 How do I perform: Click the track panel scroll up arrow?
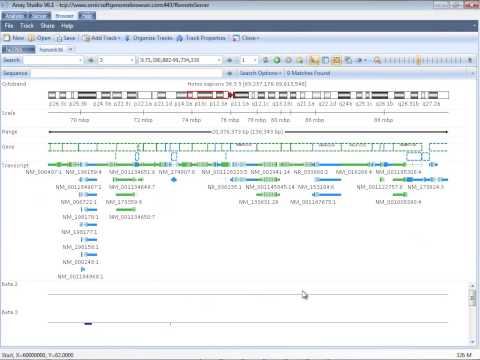pos(472,286)
